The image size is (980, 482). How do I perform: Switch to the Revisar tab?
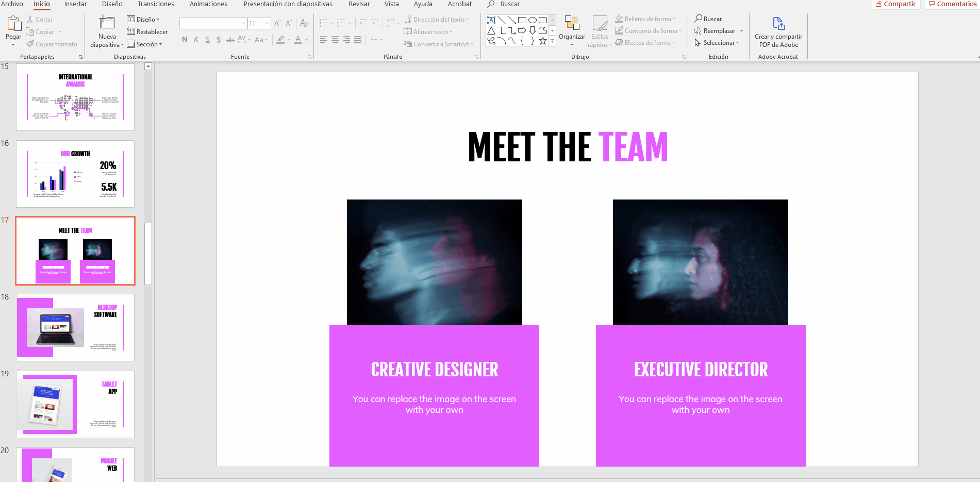(x=359, y=4)
